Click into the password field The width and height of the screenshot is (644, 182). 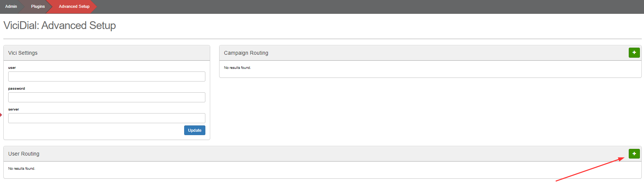pos(106,98)
